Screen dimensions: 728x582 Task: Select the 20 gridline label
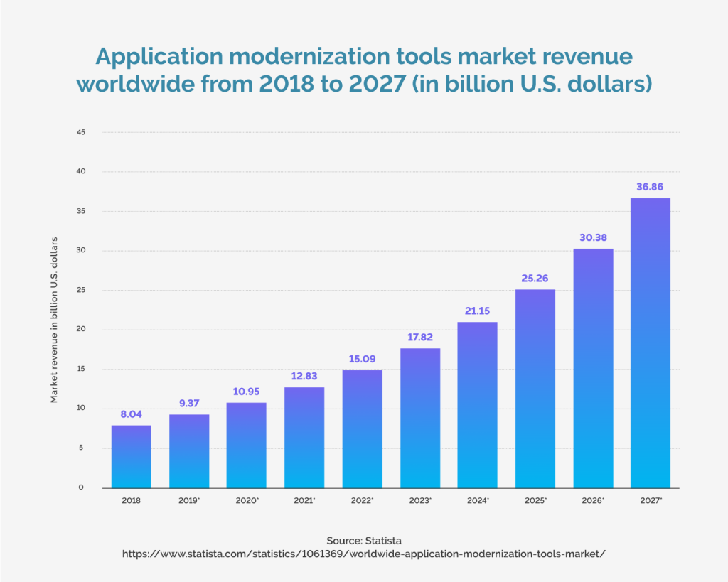click(x=81, y=329)
